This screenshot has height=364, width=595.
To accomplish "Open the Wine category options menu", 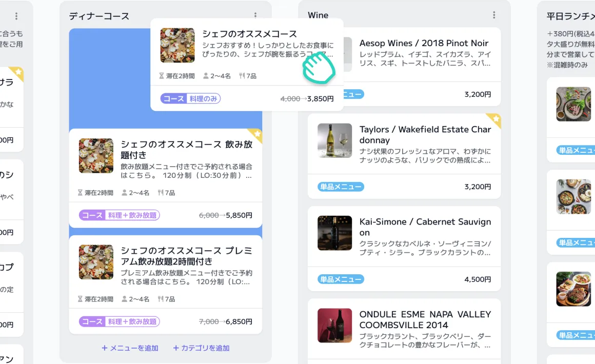I will point(494,15).
